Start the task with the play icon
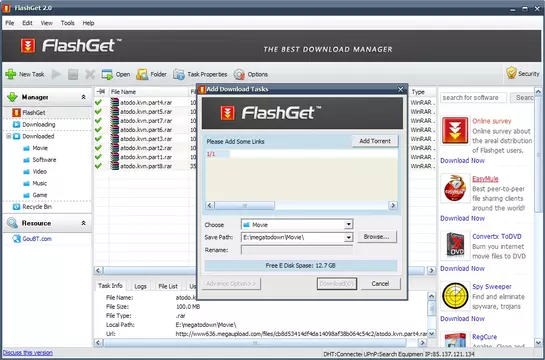 [x=56, y=74]
